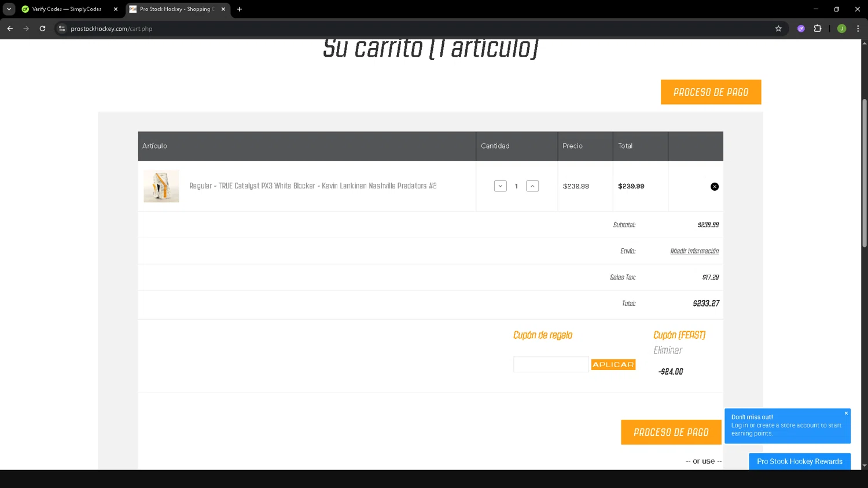This screenshot has height=488, width=868.
Task: Decrease the blocker quantity
Action: pyautogui.click(x=501, y=186)
